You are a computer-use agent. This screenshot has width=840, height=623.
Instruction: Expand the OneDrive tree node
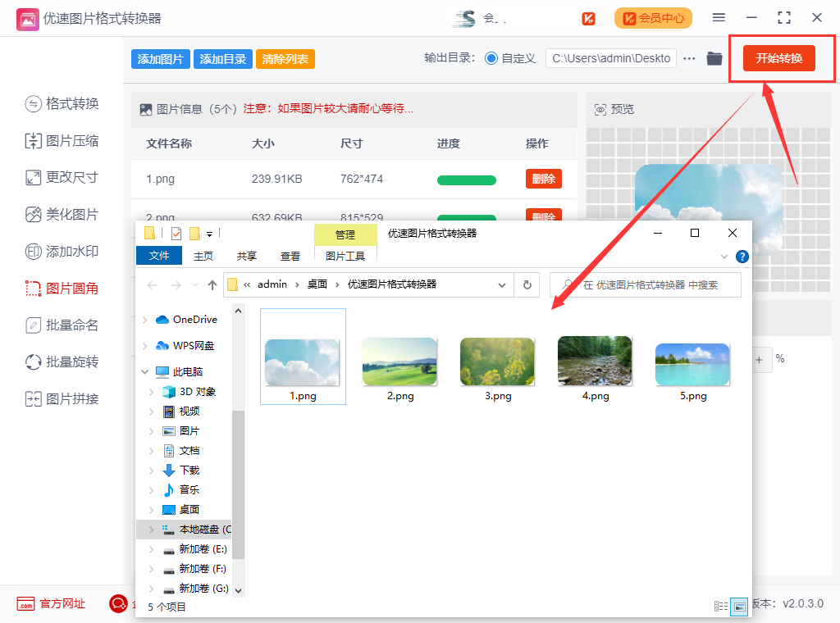[145, 320]
